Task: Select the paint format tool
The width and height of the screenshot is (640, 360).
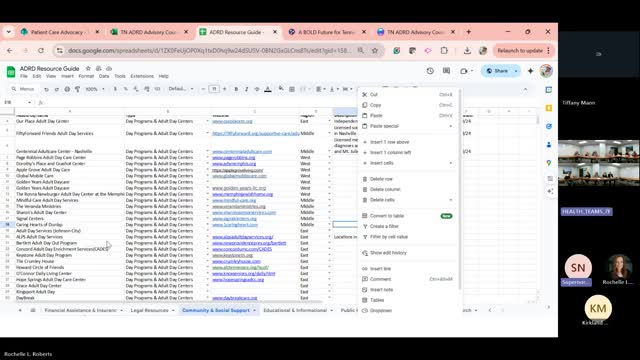Action: pos(77,89)
